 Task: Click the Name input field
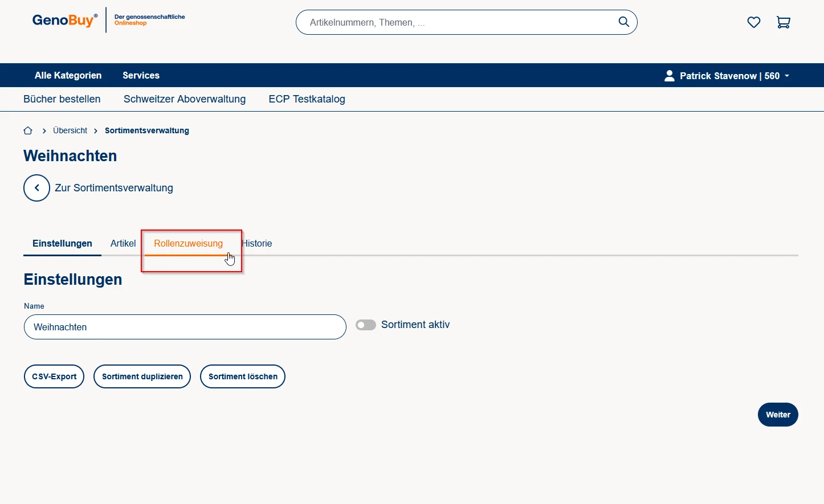185,327
